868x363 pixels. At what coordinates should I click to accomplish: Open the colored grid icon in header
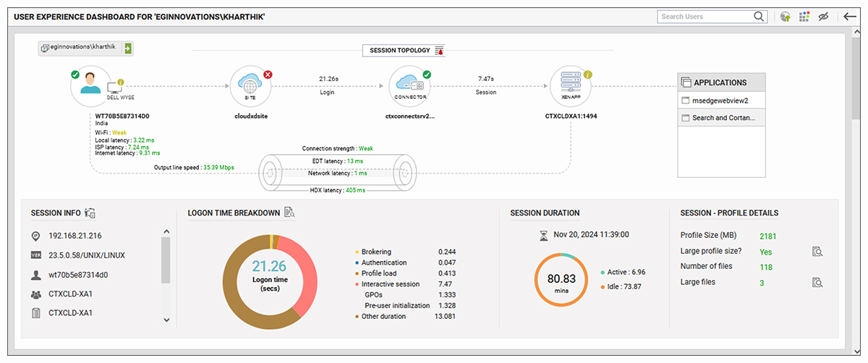(x=804, y=17)
